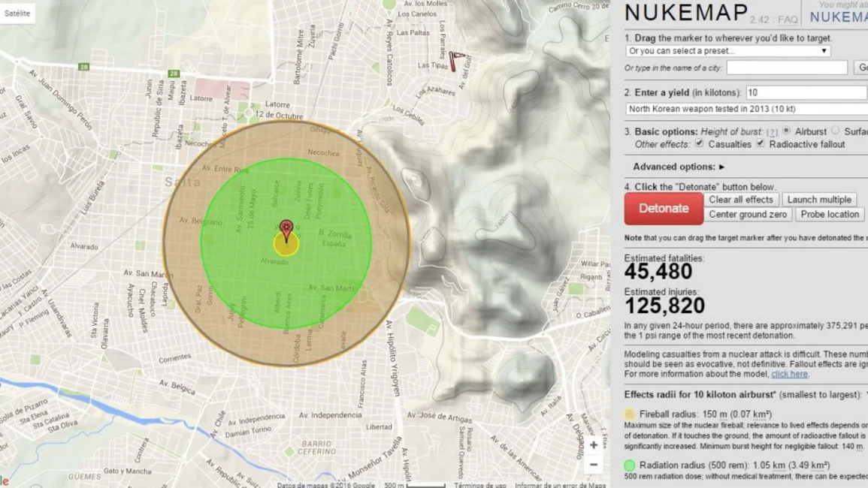This screenshot has width=868, height=488.
Task: Click the NUKEMAP ad banner link
Action: (839, 17)
